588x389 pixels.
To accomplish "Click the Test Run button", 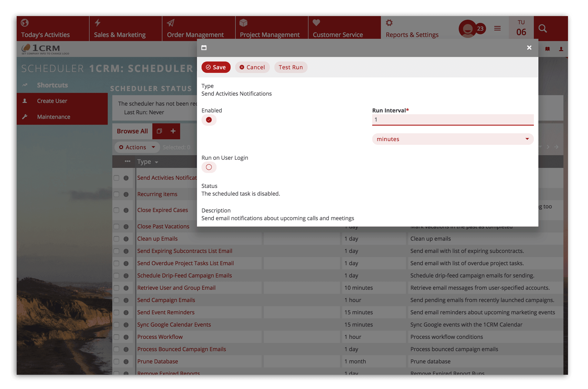I will [291, 67].
